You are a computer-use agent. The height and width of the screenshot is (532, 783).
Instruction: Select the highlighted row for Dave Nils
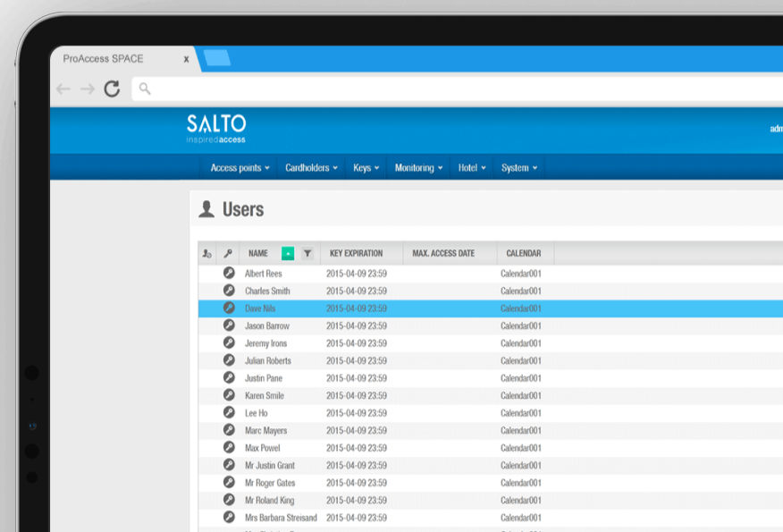(402, 308)
